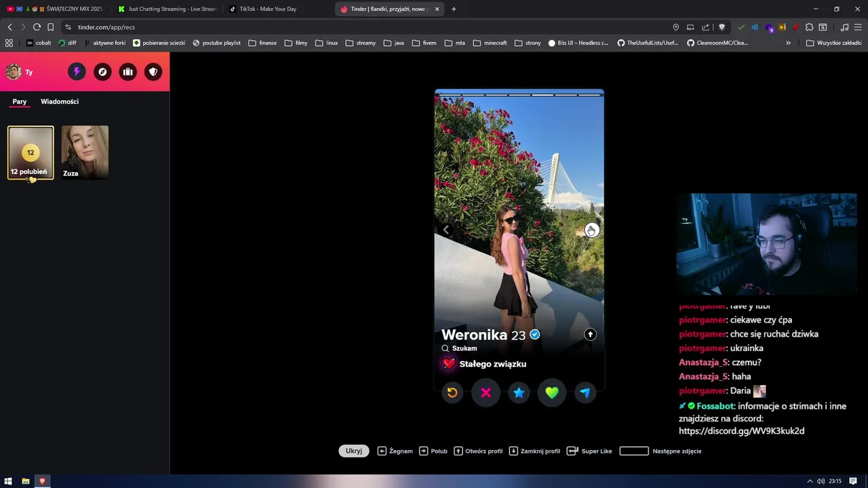The image size is (868, 488).
Task: Click the Windows Start button
Action: [x=9, y=481]
